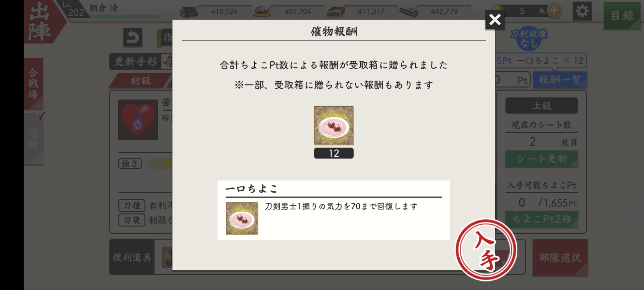Click the back arrow icon
This screenshot has width=644, height=290.
point(133,37)
